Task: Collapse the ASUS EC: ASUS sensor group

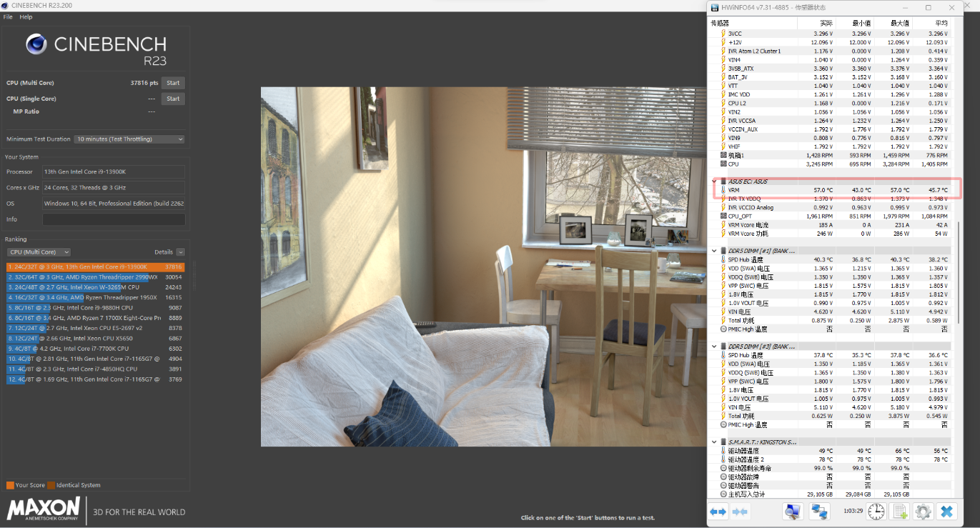Action: [714, 181]
